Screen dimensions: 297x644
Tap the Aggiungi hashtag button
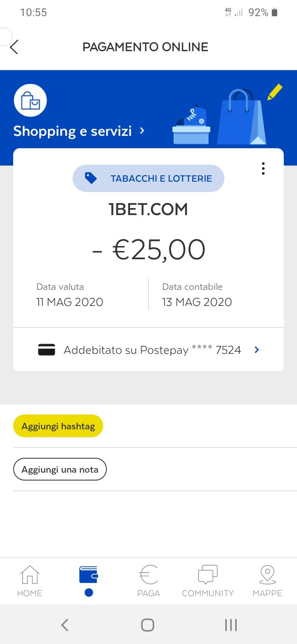point(58,426)
